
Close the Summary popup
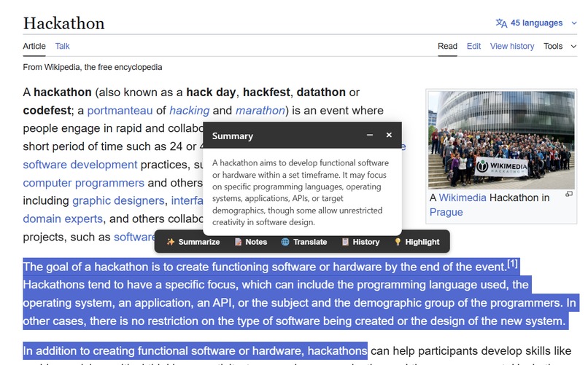tap(389, 135)
